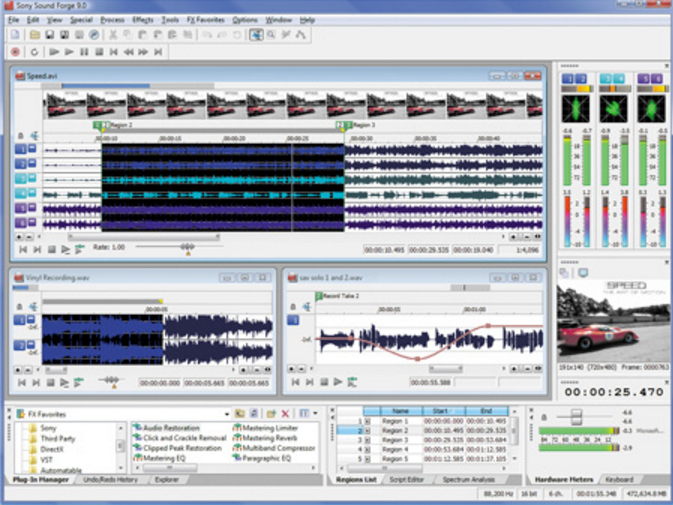This screenshot has width=673, height=505.
Task: Toggle the 3/4 channel meter button
Action: tap(612, 79)
